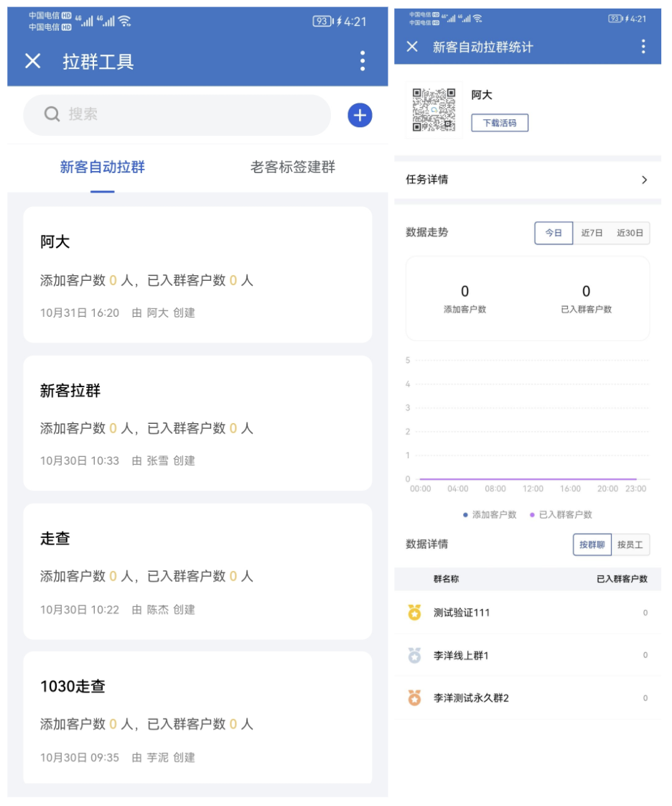Image resolution: width=672 pixels, height=806 pixels.
Task: Select the 今日 time range
Action: [554, 233]
